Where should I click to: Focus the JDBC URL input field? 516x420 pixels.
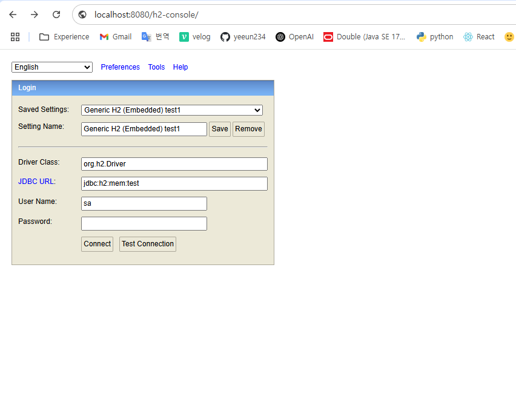[x=174, y=183]
